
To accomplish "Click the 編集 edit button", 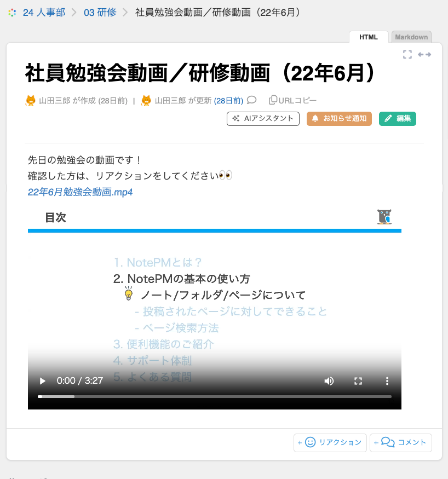I will coord(398,119).
